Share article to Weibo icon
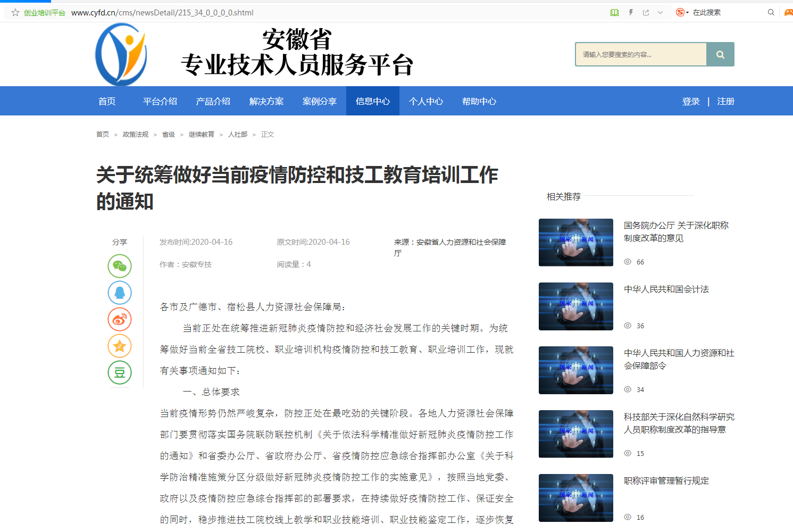793x532 pixels. point(120,319)
